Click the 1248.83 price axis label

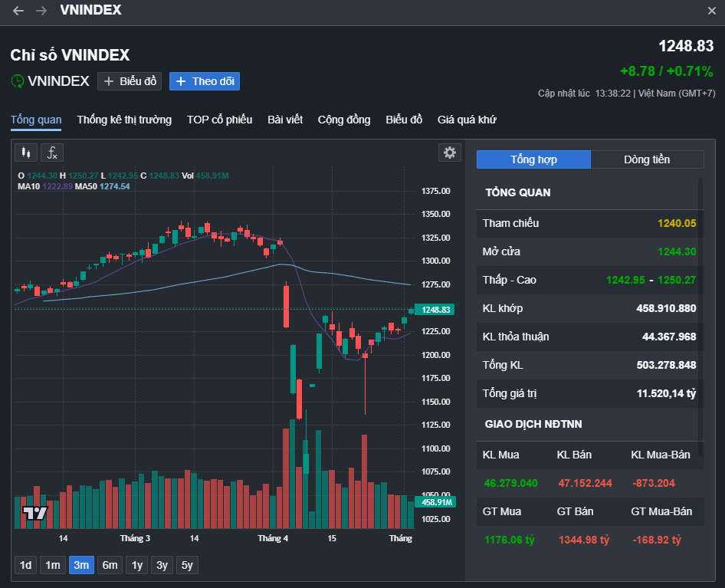(434, 310)
